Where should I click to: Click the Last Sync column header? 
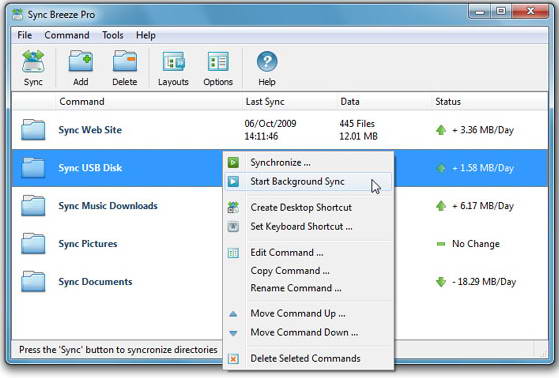point(265,102)
